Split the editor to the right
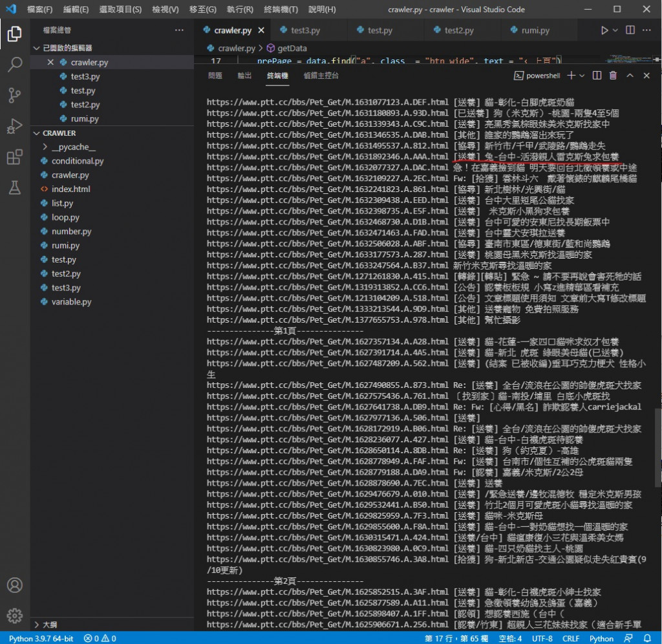Image resolution: width=662 pixels, height=644 pixels. click(x=630, y=30)
